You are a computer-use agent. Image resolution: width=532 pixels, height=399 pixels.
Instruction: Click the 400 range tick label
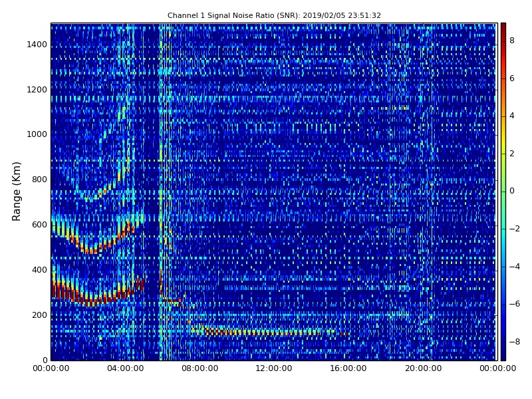(39, 270)
